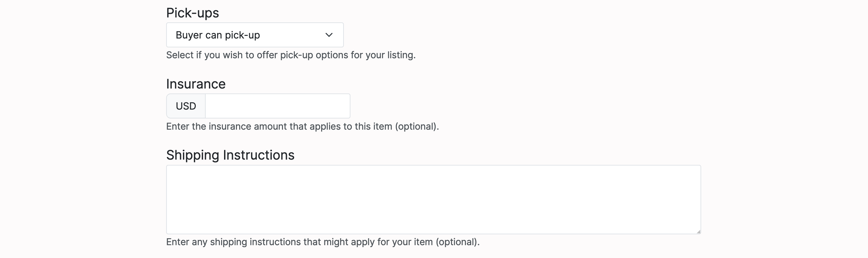
Task: Click the "Insurance" field label
Action: [196, 84]
